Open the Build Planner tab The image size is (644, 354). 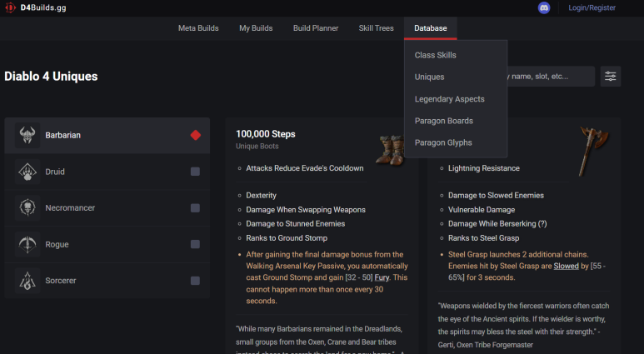[x=316, y=28]
